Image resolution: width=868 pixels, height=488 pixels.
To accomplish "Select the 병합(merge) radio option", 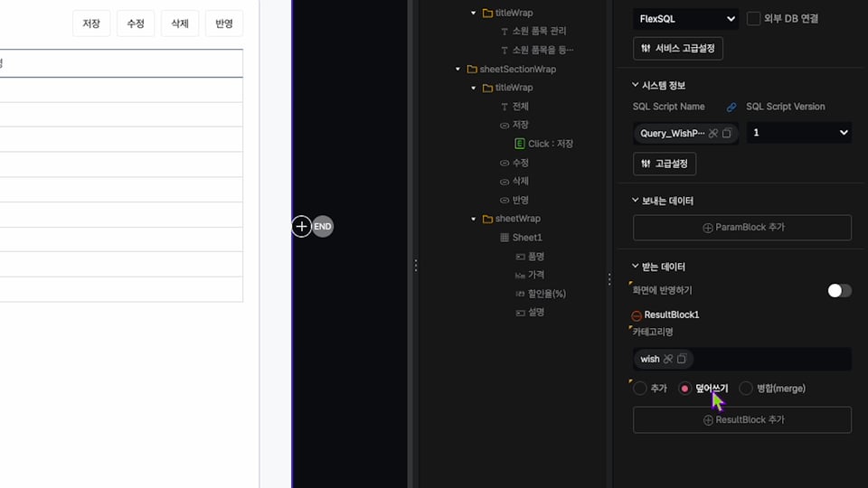I will pyautogui.click(x=746, y=389).
